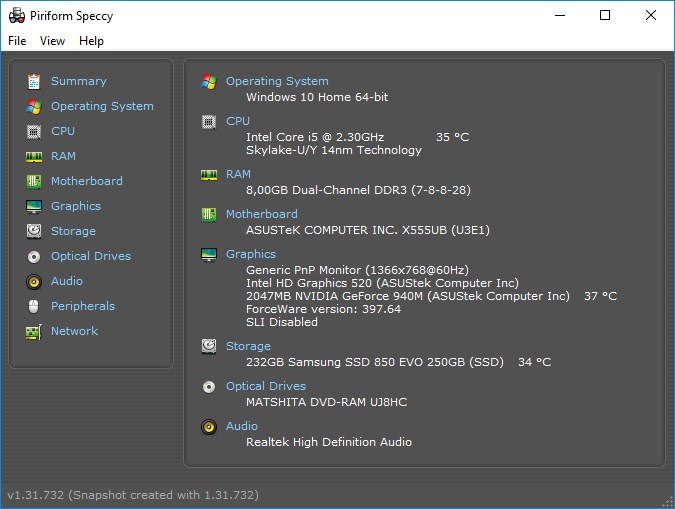Open Peripherals section from sidebar

pos(83,306)
